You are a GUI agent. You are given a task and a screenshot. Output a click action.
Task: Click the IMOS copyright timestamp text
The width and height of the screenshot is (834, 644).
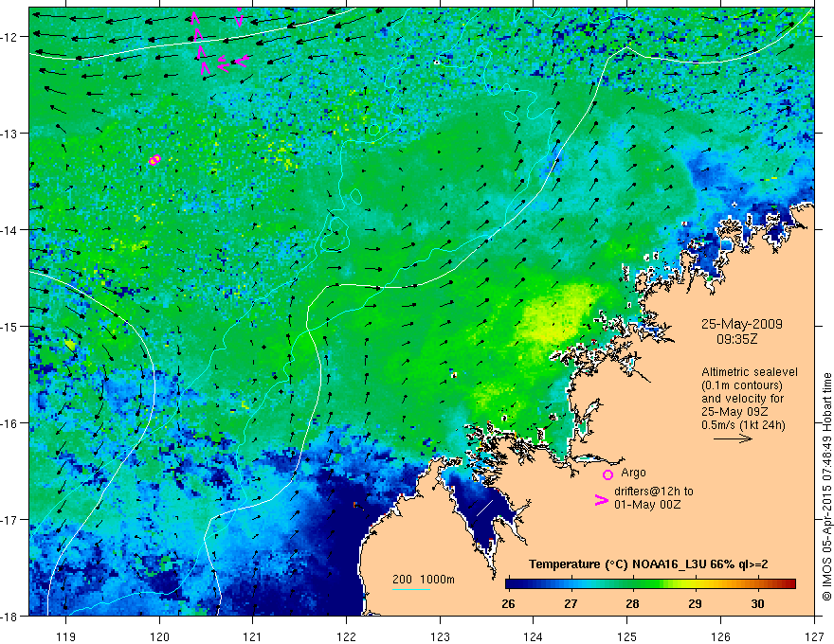click(827, 487)
